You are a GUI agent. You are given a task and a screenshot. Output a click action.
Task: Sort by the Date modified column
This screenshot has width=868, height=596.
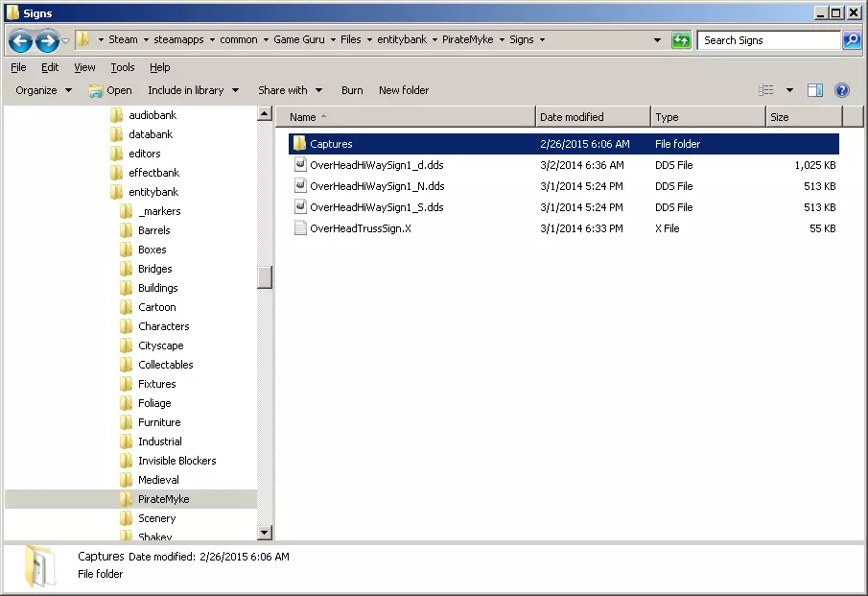click(572, 117)
